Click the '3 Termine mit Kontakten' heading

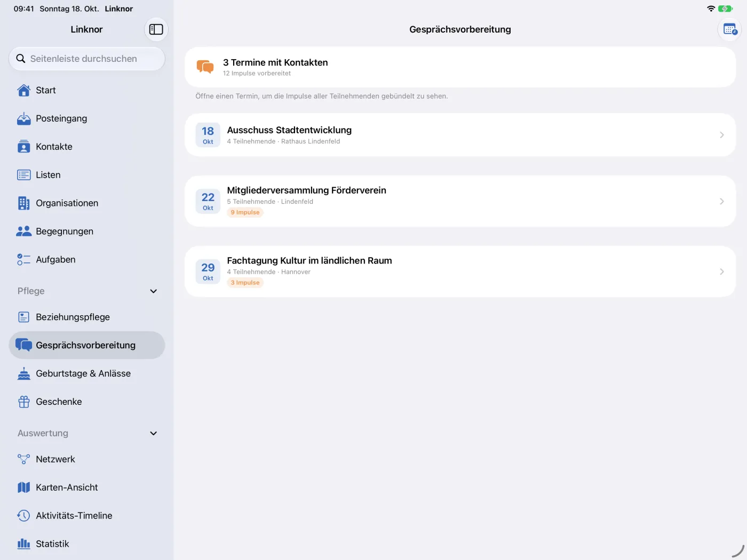[x=275, y=62]
